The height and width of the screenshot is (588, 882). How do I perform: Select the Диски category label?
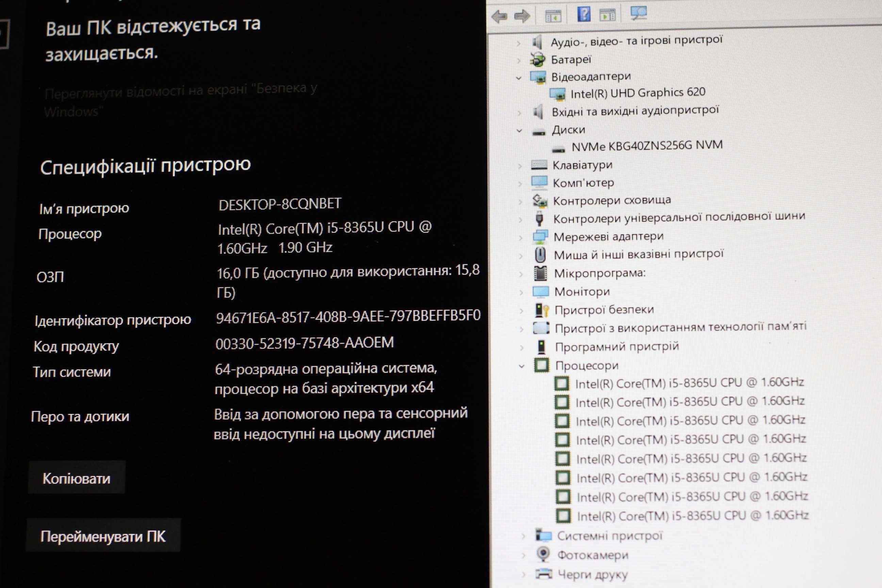[569, 130]
